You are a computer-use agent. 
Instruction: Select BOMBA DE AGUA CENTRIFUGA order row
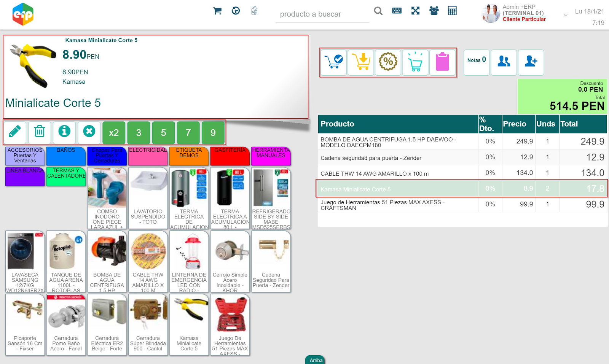(x=462, y=141)
